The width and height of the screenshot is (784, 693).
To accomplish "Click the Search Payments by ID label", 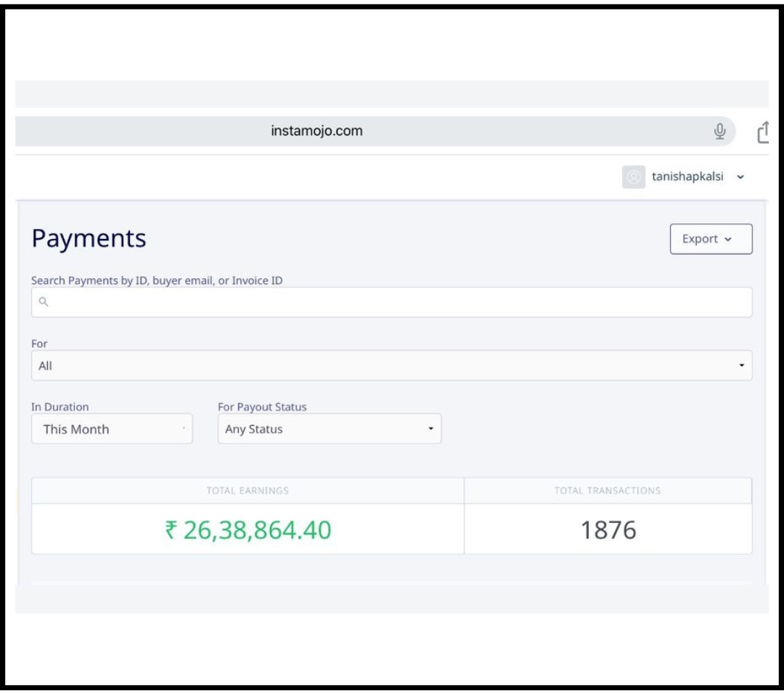I will coord(157,280).
